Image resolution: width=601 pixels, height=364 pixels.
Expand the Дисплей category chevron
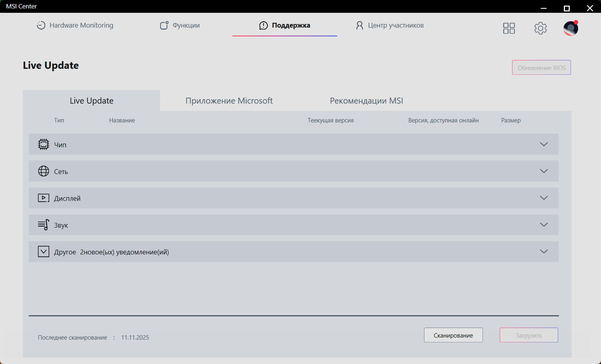pyautogui.click(x=544, y=198)
